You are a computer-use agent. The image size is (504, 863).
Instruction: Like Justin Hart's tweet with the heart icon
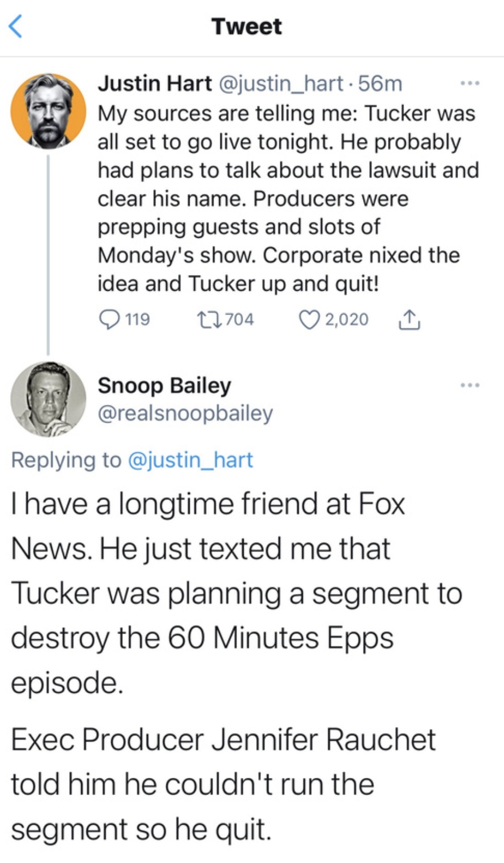point(309,319)
